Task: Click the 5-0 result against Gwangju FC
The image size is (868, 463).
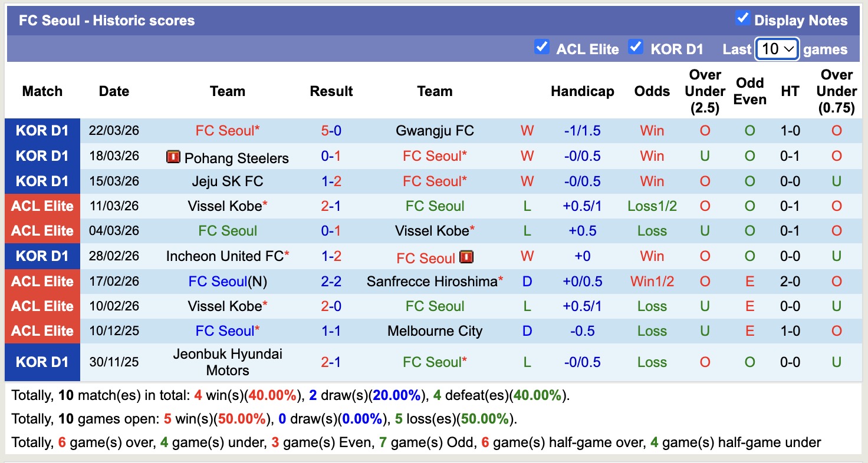Action: 331,131
